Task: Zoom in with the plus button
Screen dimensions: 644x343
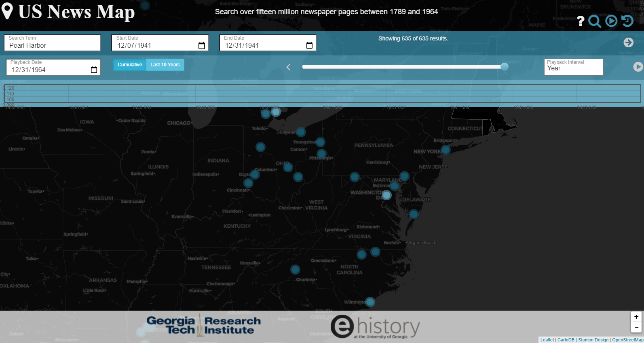Action: coord(636,317)
